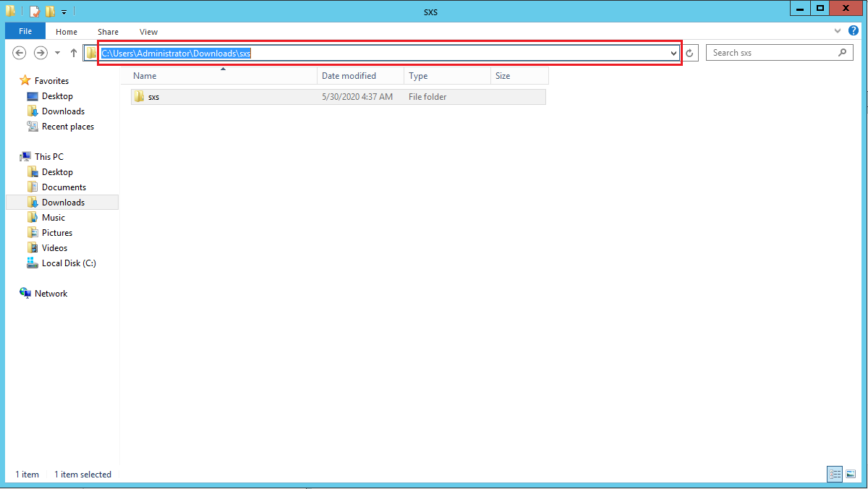The width and height of the screenshot is (868, 489).
Task: Click the folder icon in address bar
Action: pos(91,53)
